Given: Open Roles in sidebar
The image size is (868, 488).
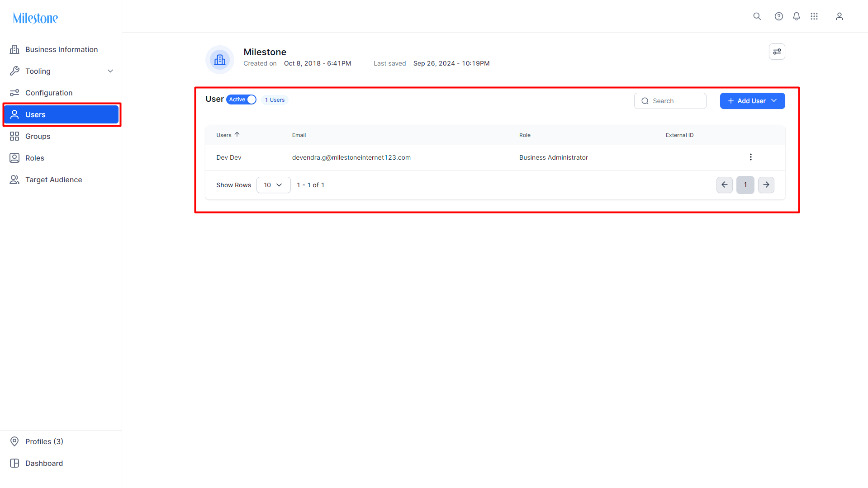Looking at the screenshot, I should 61,158.
